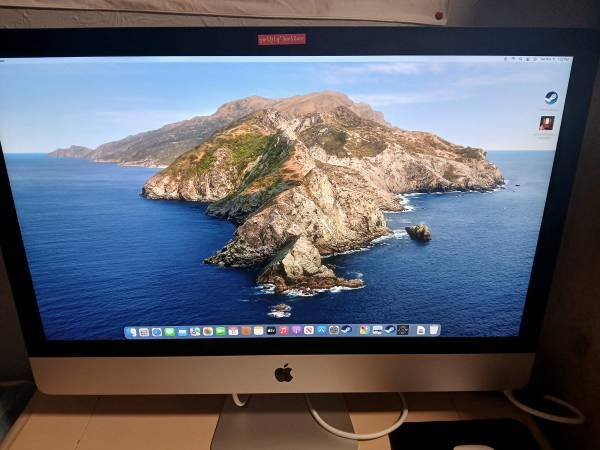Screen dimensions: 600x450
Task: Select the image file on the desktop
Action: 547,124
